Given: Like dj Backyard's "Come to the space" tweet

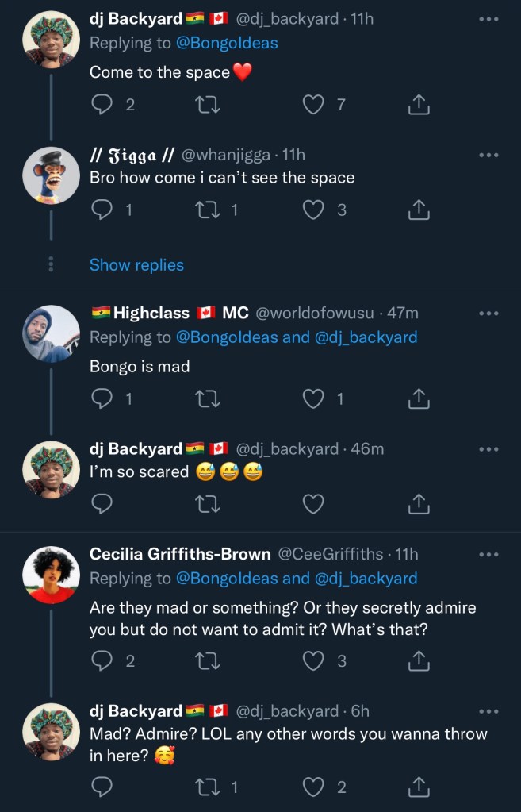Looking at the screenshot, I should (314, 104).
